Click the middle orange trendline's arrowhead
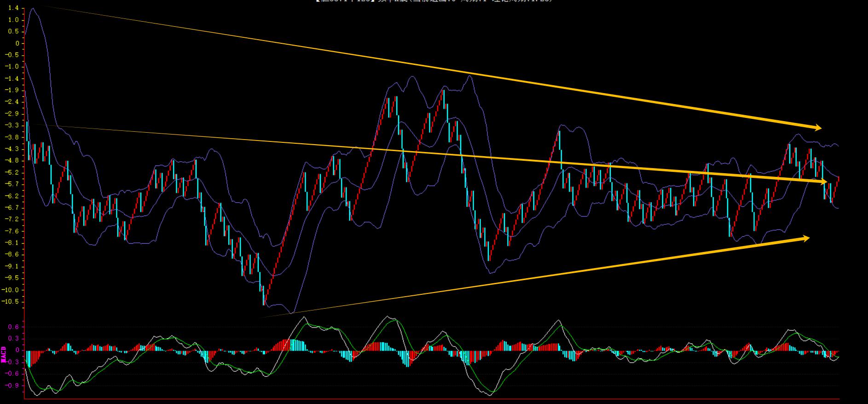Screen dimensions: 868x404 click(x=823, y=182)
